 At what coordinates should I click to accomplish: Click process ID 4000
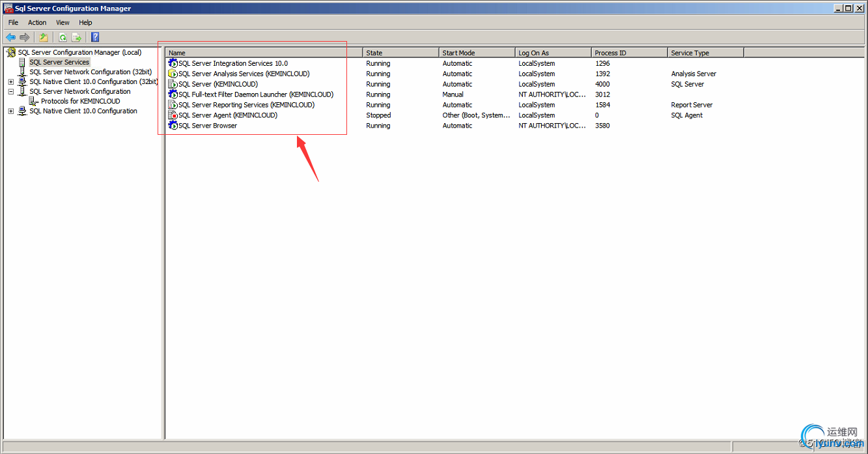tap(602, 84)
